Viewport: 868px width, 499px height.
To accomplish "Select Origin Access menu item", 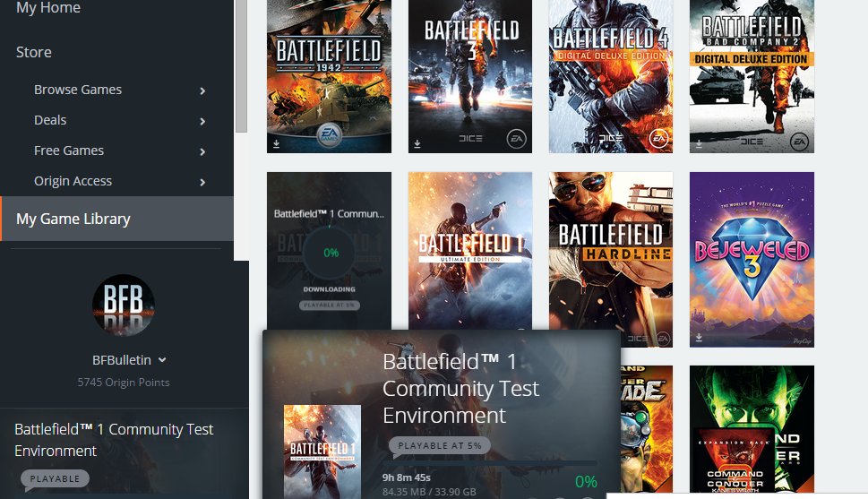I will [73, 181].
